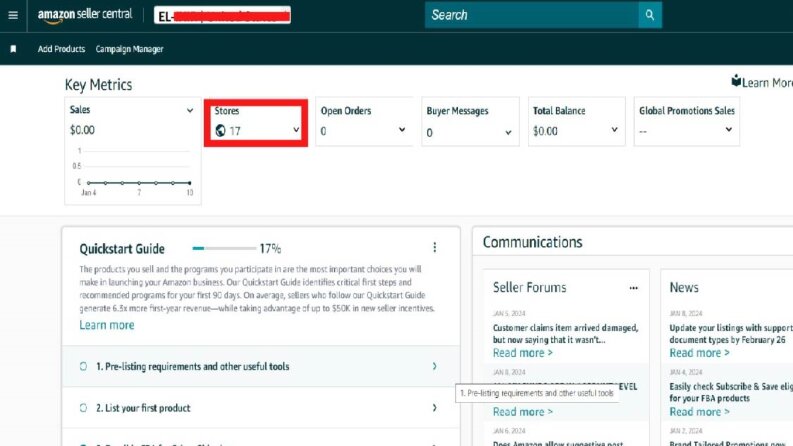The image size is (793, 446).
Task: Click Learn more in Quickstart Guide
Action: [x=107, y=325]
